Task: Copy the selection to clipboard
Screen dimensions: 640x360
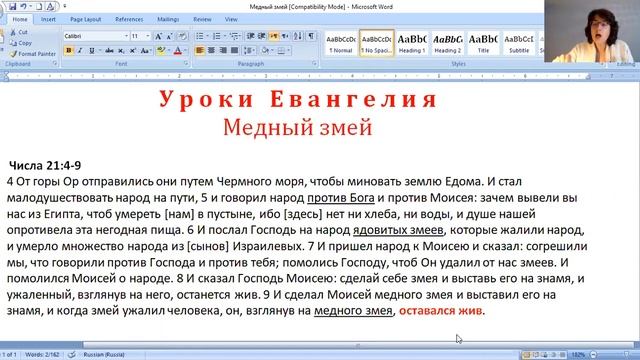Action: [x=21, y=43]
